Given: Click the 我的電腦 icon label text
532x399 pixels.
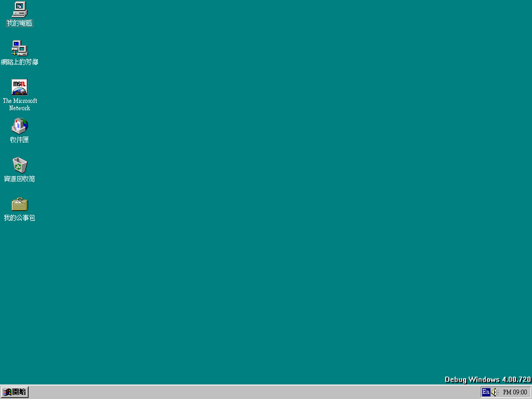Looking at the screenshot, I should pyautogui.click(x=20, y=23).
